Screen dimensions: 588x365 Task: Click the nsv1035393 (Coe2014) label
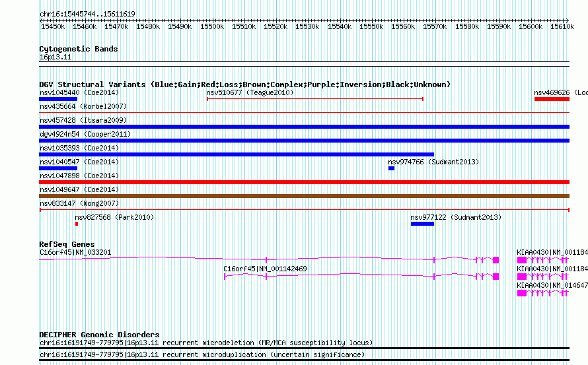click(79, 148)
